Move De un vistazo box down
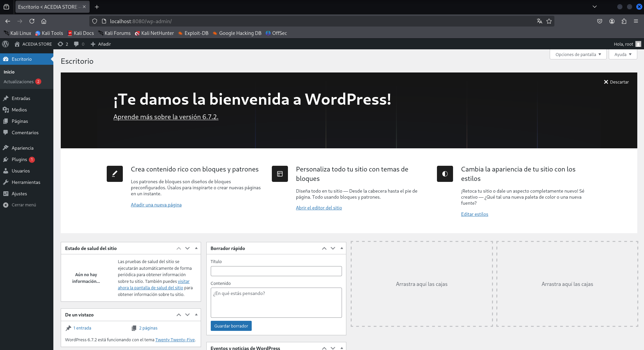 tap(187, 315)
